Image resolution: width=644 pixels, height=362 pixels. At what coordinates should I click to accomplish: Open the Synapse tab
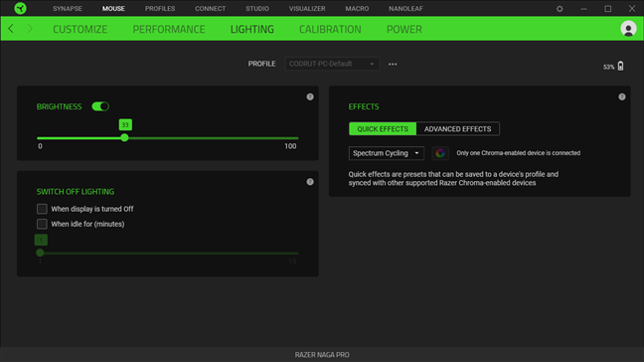point(68,9)
